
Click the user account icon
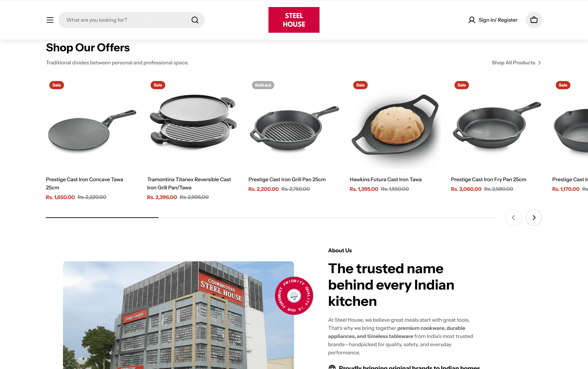(472, 20)
